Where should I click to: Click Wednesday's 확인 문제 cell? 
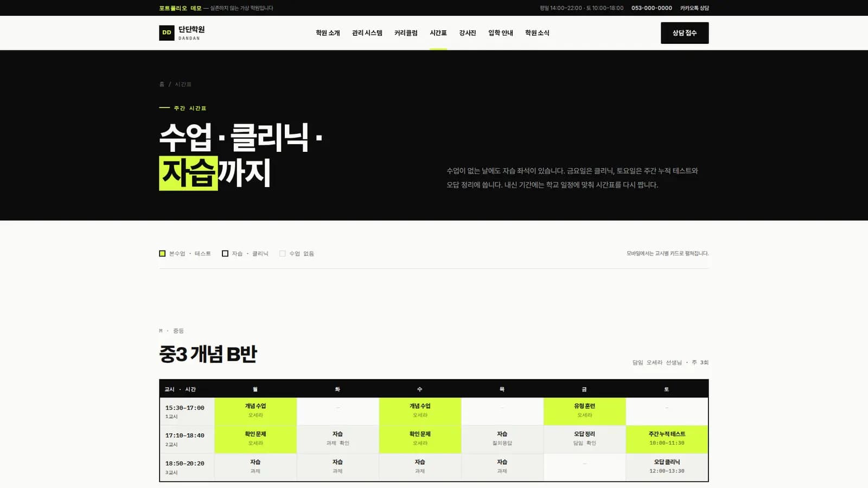click(420, 439)
